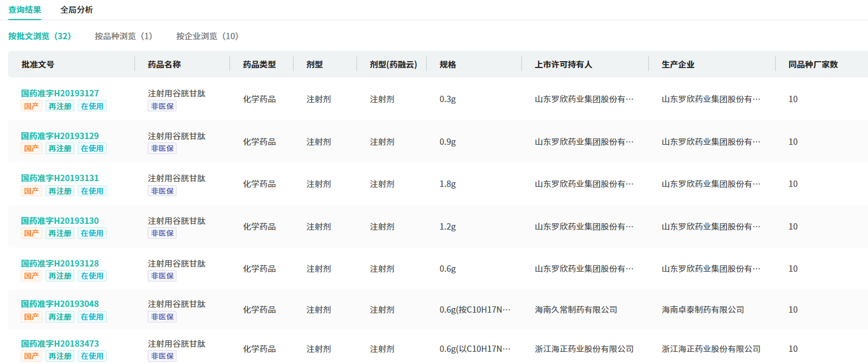Click 在使用 tag under H20193131
This screenshot has width=868, height=364.
tap(92, 191)
